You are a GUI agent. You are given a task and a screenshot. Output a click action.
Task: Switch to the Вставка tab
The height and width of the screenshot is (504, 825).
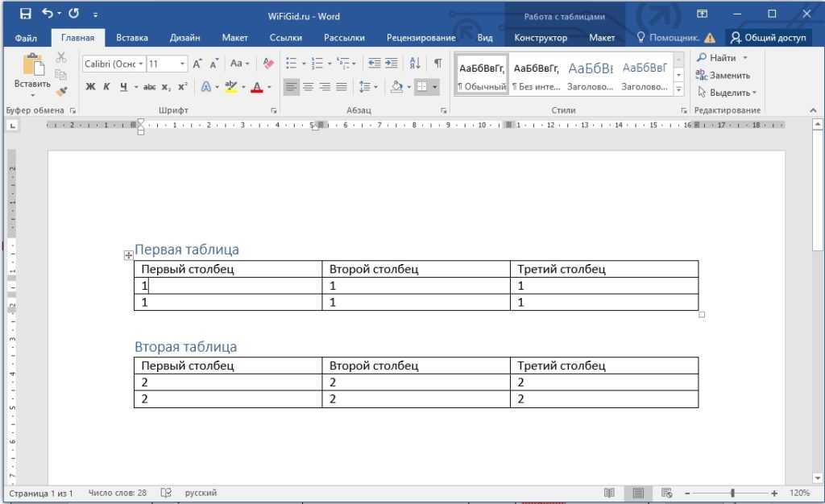point(131,38)
